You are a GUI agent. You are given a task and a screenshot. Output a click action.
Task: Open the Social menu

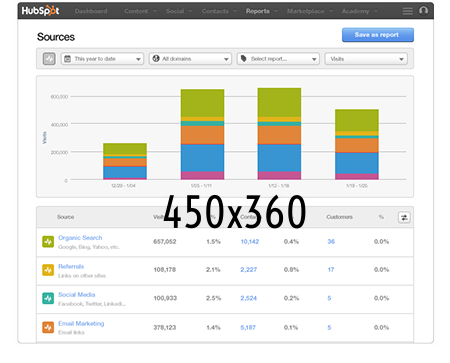coord(179,11)
